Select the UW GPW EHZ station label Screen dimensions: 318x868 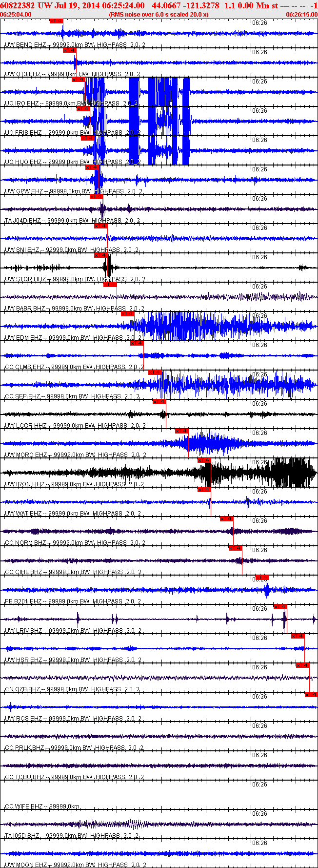74,191
